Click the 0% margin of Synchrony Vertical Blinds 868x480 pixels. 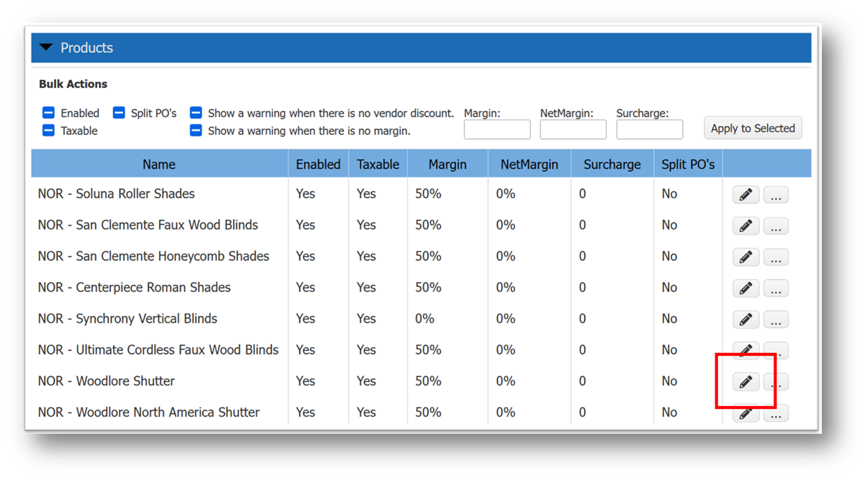425,319
